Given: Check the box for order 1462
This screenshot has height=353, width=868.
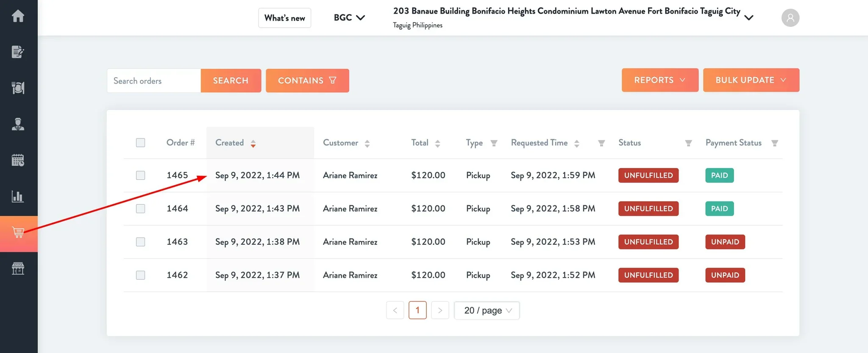Looking at the screenshot, I should click(x=140, y=275).
